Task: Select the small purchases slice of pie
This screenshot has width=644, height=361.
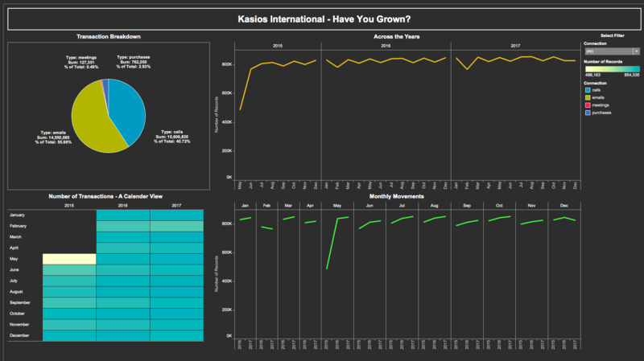Action: [105, 85]
